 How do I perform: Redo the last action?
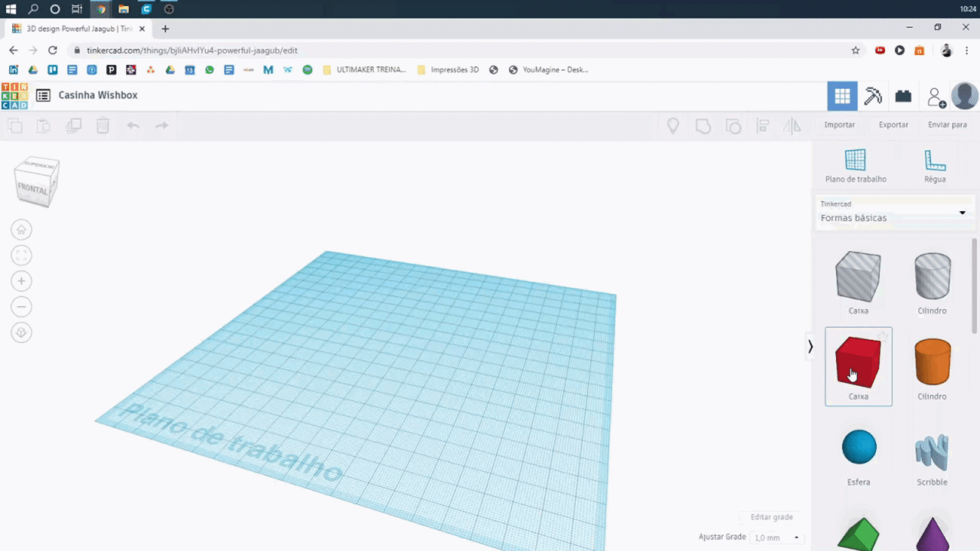tap(162, 126)
